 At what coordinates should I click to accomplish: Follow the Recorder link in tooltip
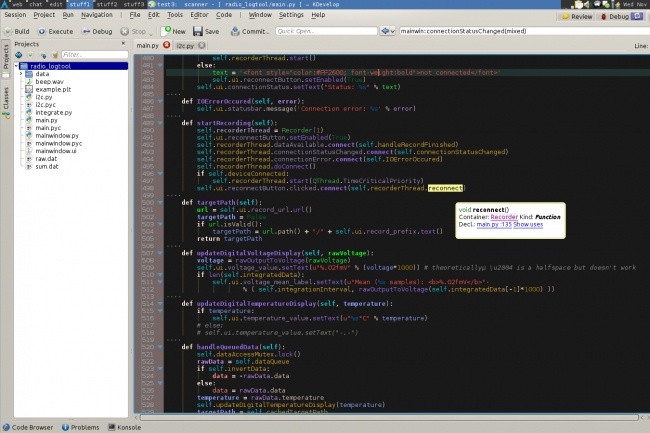pos(504,217)
